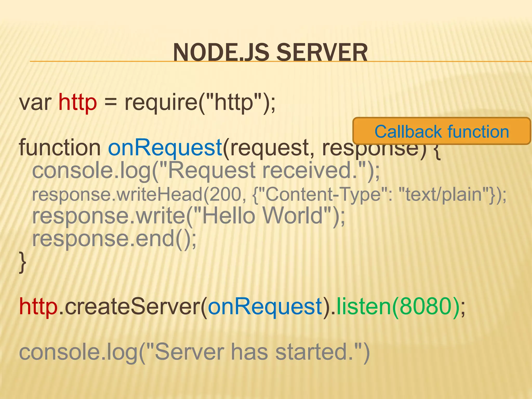Viewport: 532px width, 399px height.
Task: Click 'http.createServer(onRequest).listen(8080);' line
Action: pos(242,307)
